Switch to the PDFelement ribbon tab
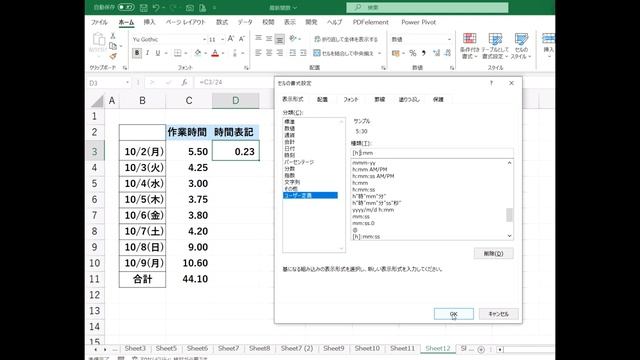Image resolution: width=640 pixels, height=360 pixels. coord(371,22)
